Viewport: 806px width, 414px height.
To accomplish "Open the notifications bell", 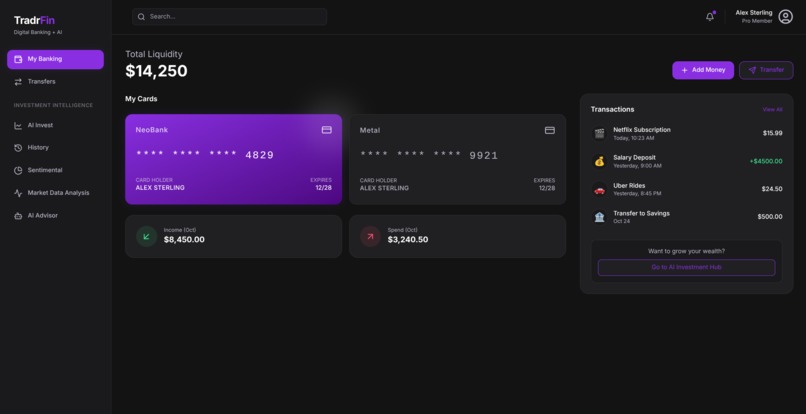I will coord(710,16).
